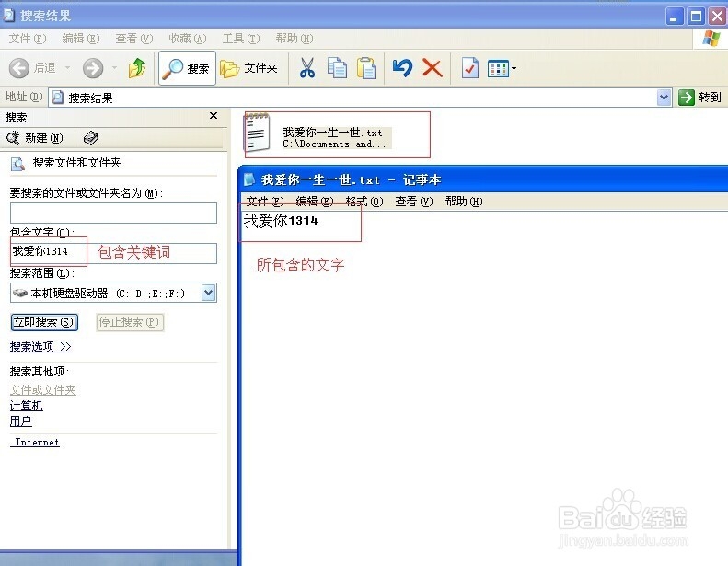Viewport: 728px width, 566px height.
Task: Click the address bar search results icon
Action: click(x=58, y=98)
